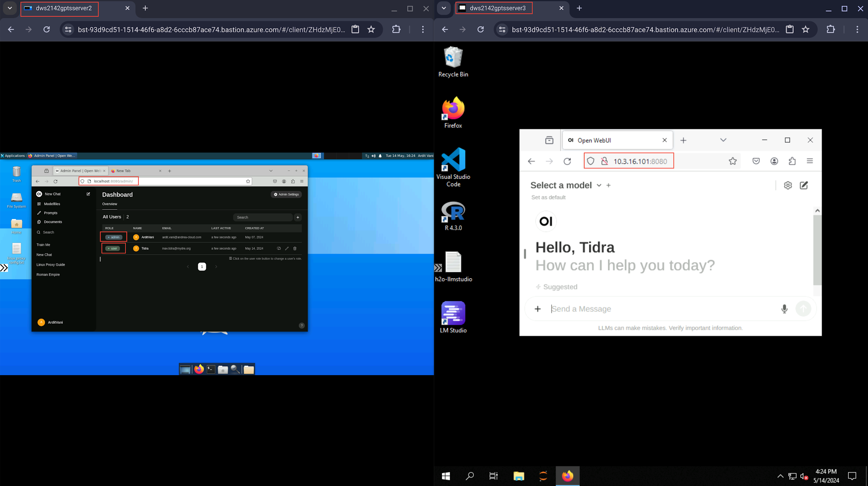Open the File System desktop icon
Screen dimensions: 868x486
pyautogui.click(x=17, y=200)
